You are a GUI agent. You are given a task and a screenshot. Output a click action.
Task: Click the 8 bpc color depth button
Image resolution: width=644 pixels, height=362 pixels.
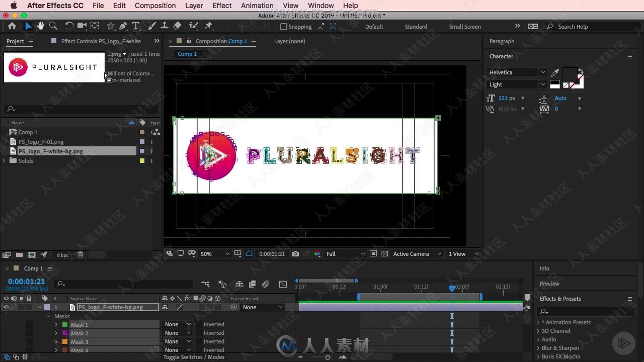63,255
